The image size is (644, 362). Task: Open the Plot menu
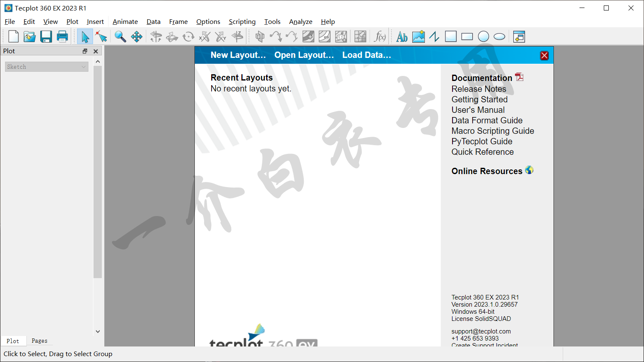72,22
